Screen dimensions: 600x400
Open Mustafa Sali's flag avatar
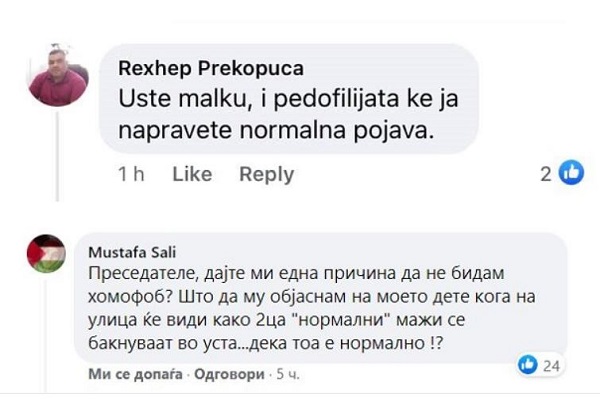(46, 254)
